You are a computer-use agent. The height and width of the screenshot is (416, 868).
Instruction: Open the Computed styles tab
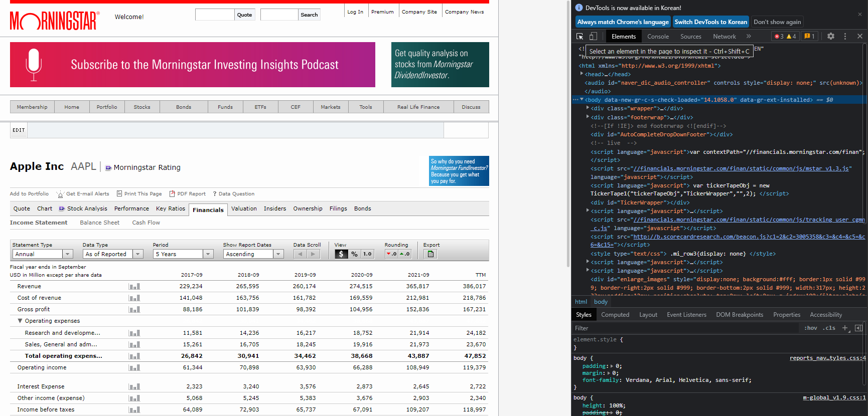(x=615, y=315)
